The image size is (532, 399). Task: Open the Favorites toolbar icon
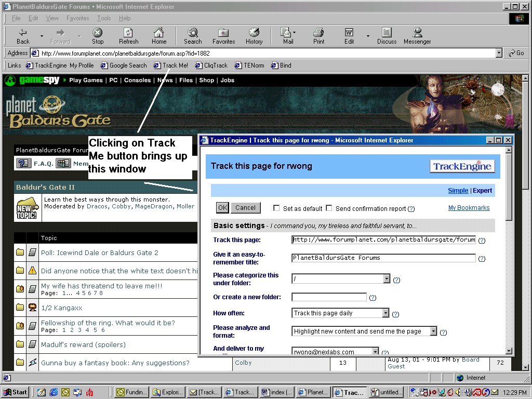click(223, 36)
